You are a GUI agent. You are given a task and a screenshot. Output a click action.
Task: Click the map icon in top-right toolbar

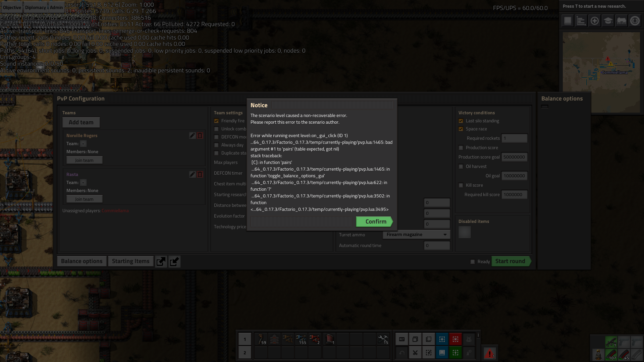pos(568,20)
